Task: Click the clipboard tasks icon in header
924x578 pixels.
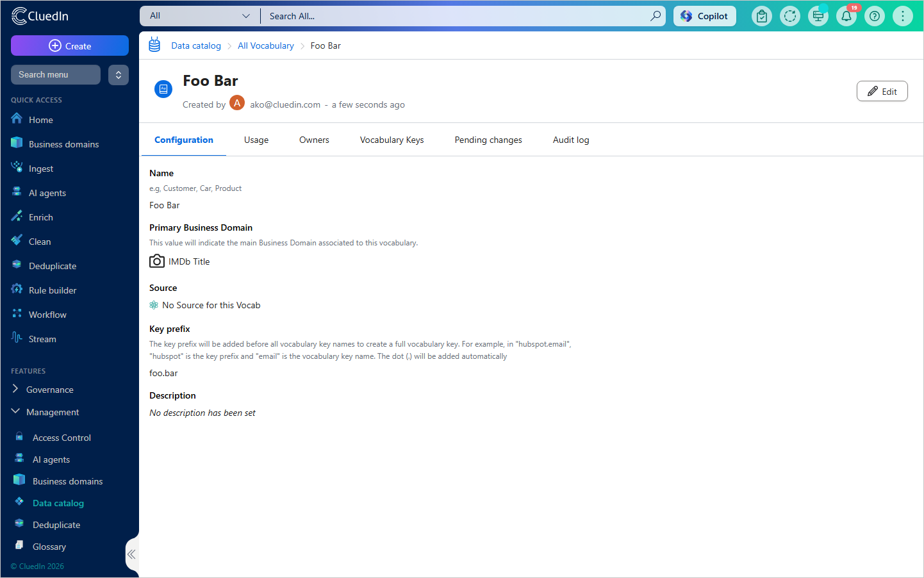Action: coord(762,16)
